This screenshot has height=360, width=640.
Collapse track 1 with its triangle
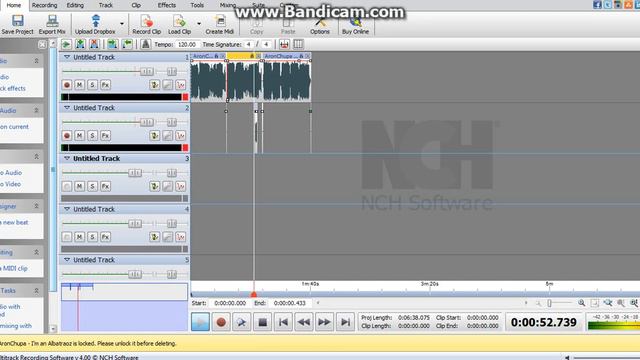point(67,57)
